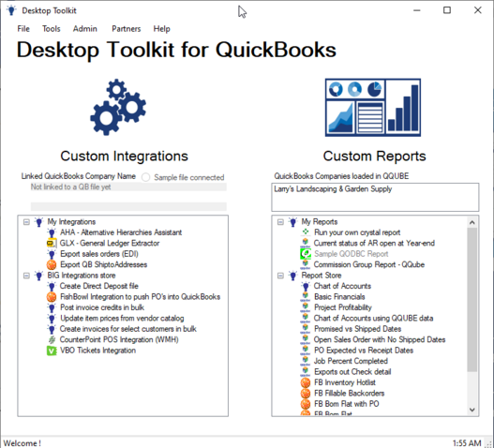Open the File menu
This screenshot has width=494, height=448.
tap(23, 29)
